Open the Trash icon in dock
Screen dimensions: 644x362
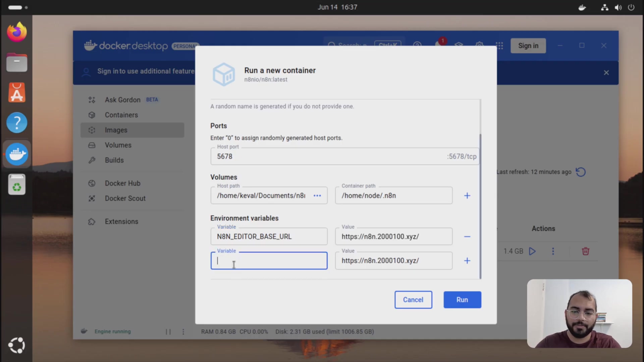click(x=17, y=184)
